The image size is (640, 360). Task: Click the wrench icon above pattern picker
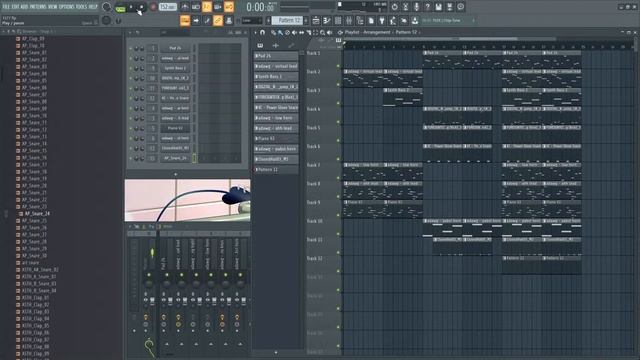(291, 45)
